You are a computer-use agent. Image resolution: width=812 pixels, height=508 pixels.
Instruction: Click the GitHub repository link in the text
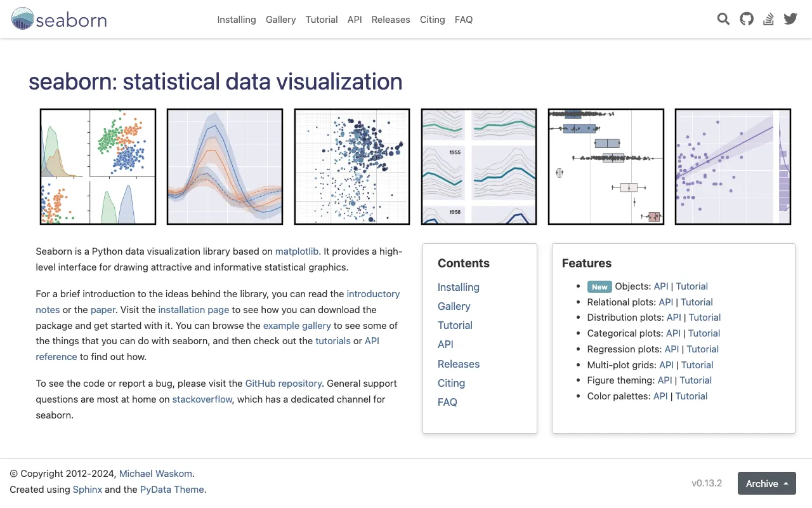click(x=283, y=383)
